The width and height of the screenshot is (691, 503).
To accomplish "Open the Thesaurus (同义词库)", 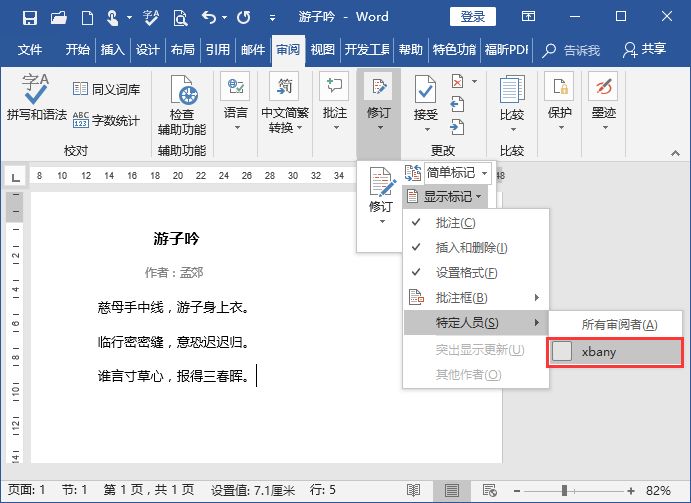I will (106, 89).
